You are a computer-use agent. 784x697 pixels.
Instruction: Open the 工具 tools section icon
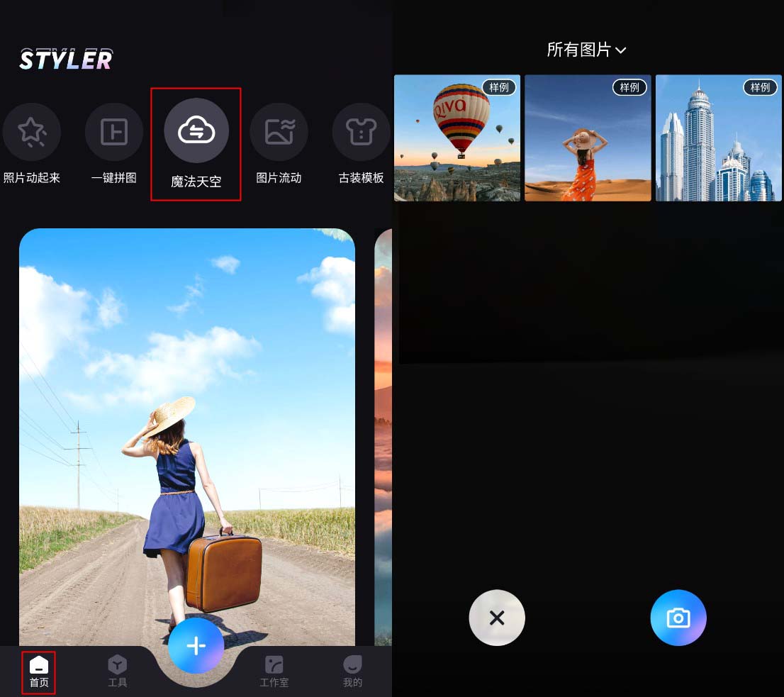click(117, 670)
